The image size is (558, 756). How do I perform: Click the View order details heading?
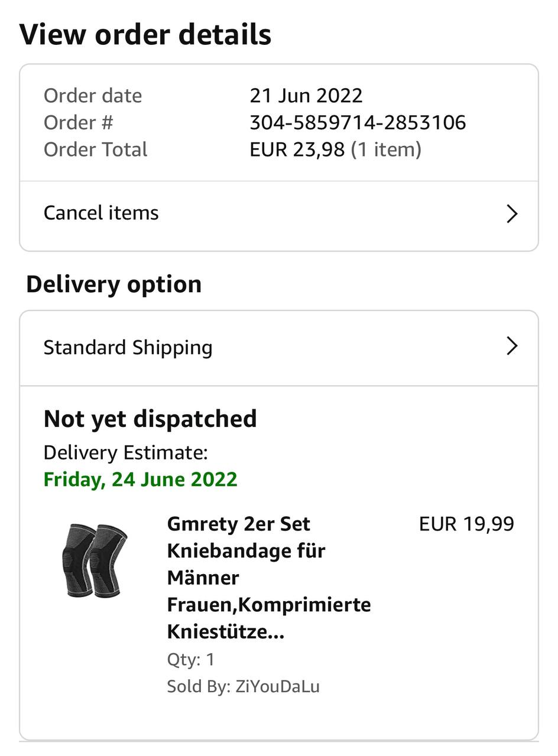pos(145,34)
